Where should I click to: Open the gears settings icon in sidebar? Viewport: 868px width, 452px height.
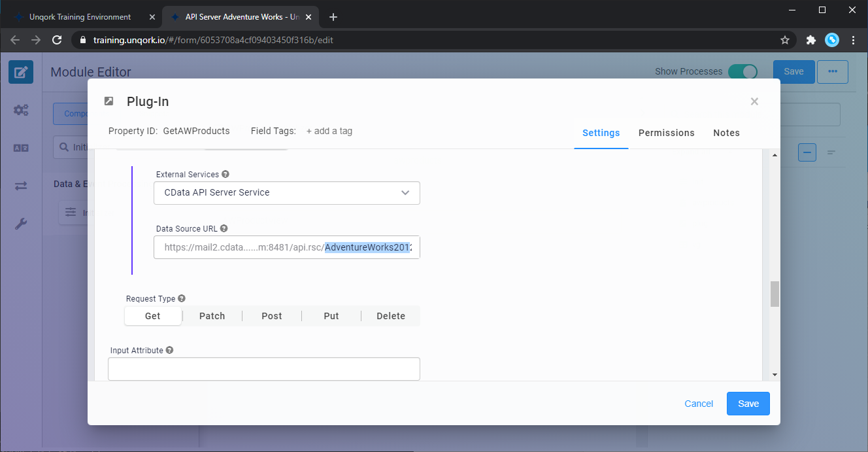click(21, 110)
